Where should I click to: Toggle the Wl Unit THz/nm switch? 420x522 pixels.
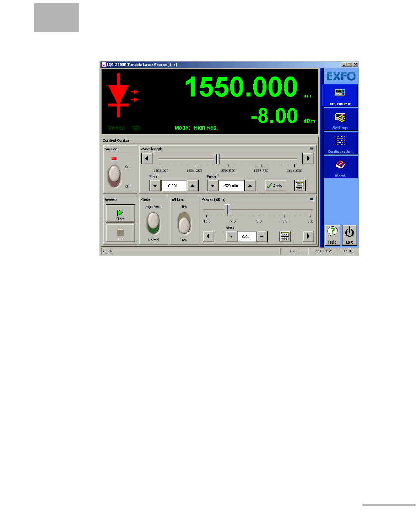point(184,223)
